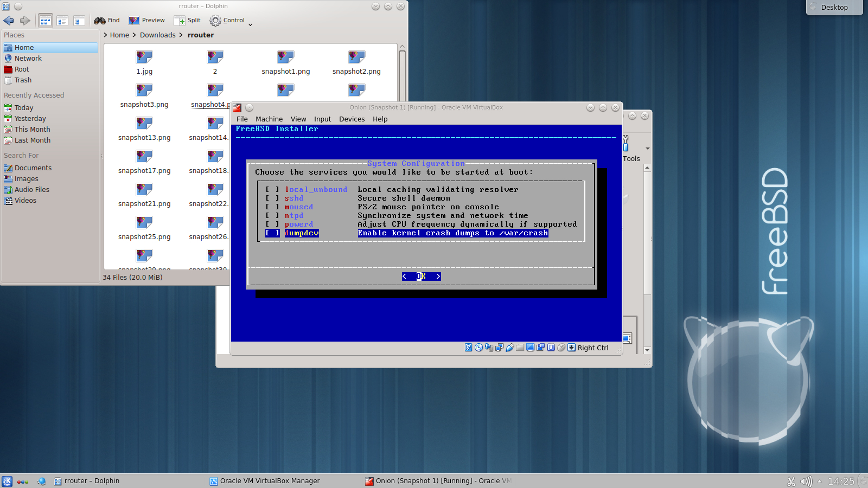Viewport: 868px width, 488px height.
Task: Click the Desktop button at top right
Action: tap(834, 7)
